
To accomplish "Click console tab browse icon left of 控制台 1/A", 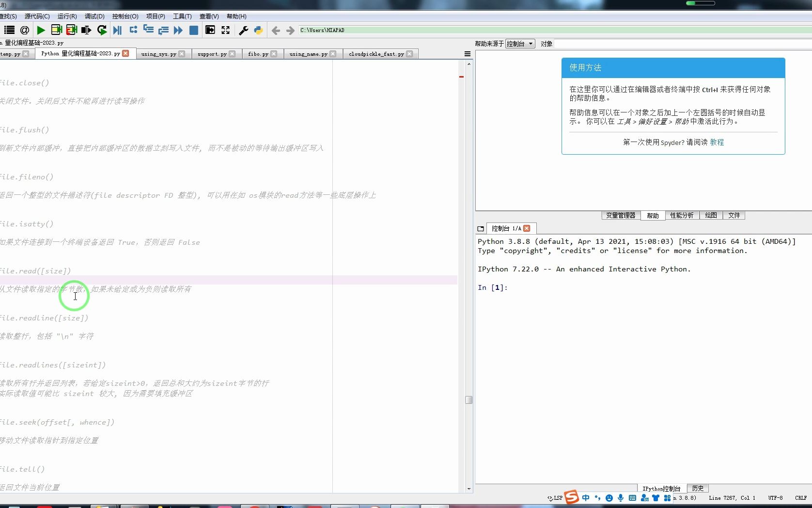I will pos(481,229).
